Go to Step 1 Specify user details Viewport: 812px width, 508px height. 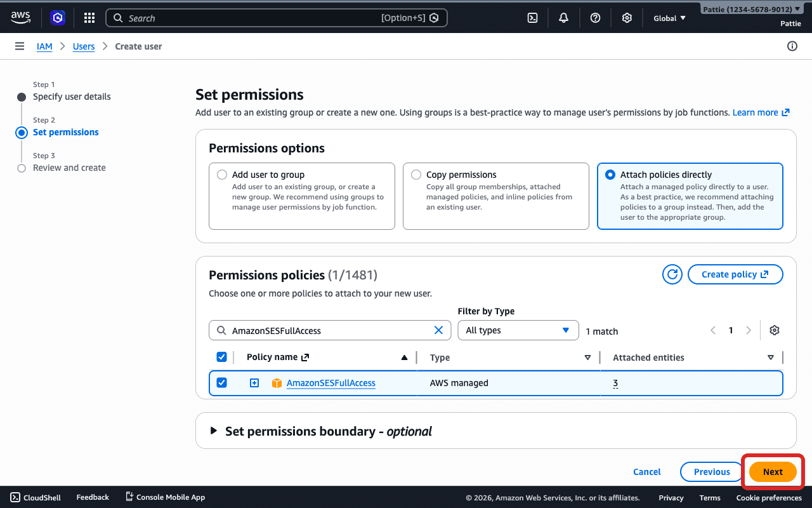pyautogui.click(x=72, y=97)
